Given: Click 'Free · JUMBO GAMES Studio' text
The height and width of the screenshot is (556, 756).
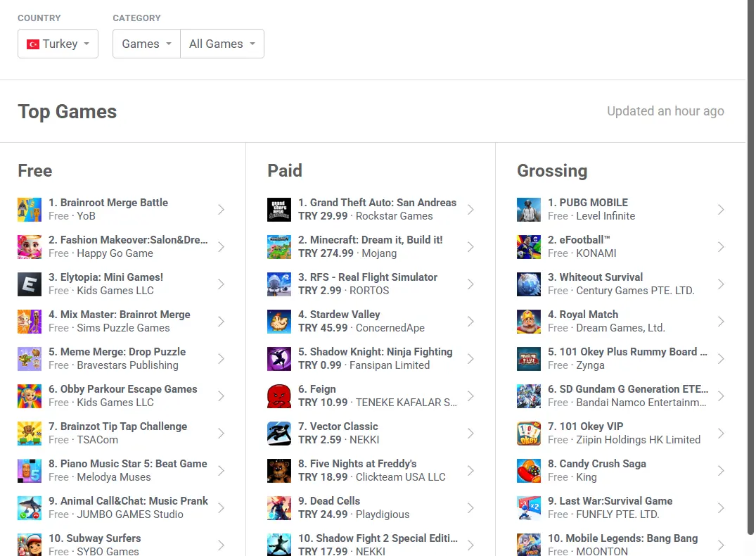Looking at the screenshot, I should (116, 514).
